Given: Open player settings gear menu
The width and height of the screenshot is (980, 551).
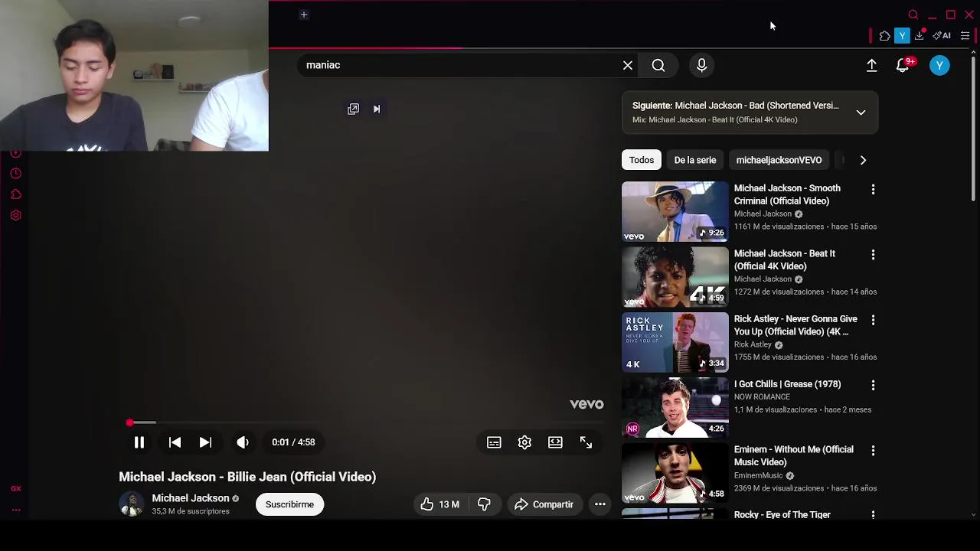Looking at the screenshot, I should click(524, 442).
